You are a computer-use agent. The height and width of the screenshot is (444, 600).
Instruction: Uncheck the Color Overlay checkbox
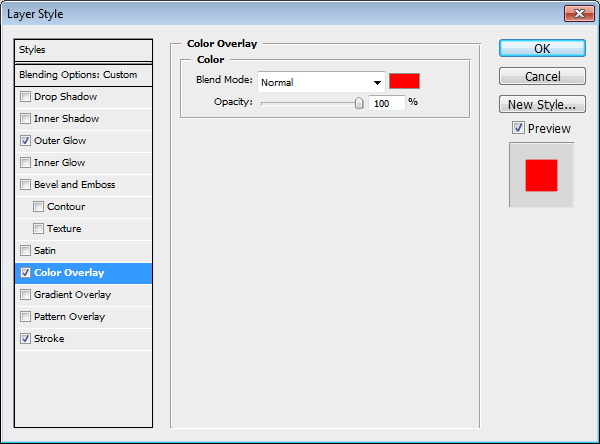pyautogui.click(x=25, y=273)
